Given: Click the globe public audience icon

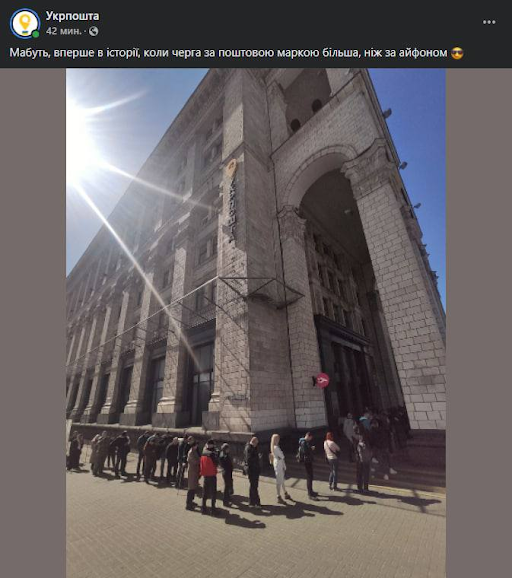Looking at the screenshot, I should 94,31.
